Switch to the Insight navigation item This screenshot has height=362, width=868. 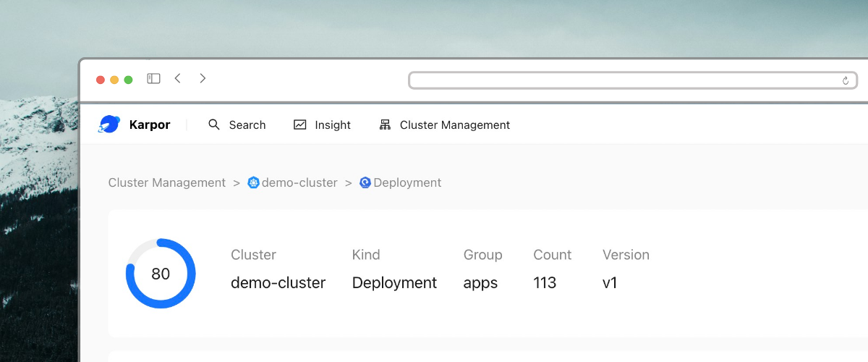tap(332, 125)
